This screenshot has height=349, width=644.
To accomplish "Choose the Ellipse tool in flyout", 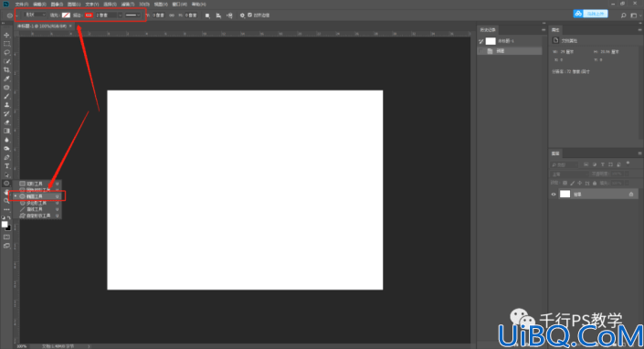I will [x=37, y=196].
